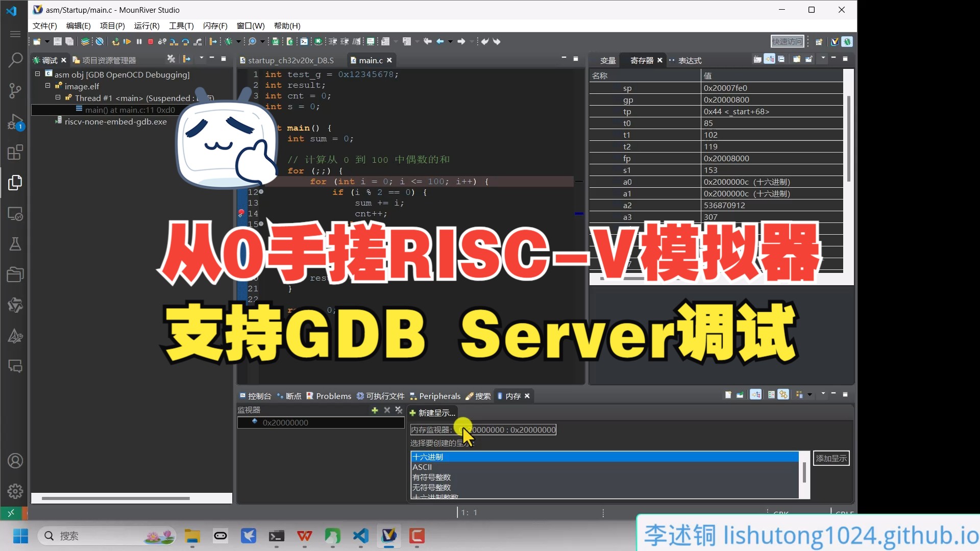Select 有符号整数 in the rendering list
Image resolution: width=980 pixels, height=551 pixels.
[x=604, y=477]
